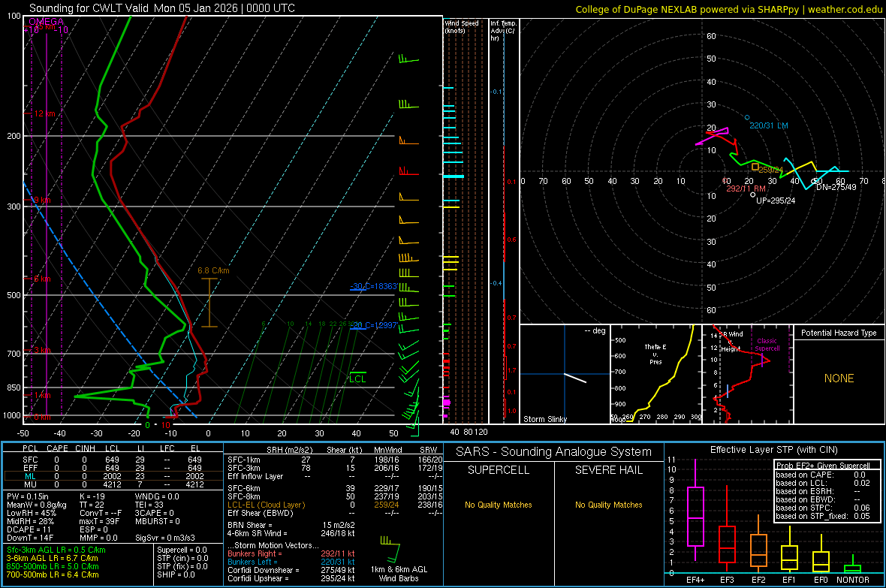Image resolution: width=886 pixels, height=588 pixels.
Task: Click the green LCL marker on the skew-T
Action: (x=357, y=377)
